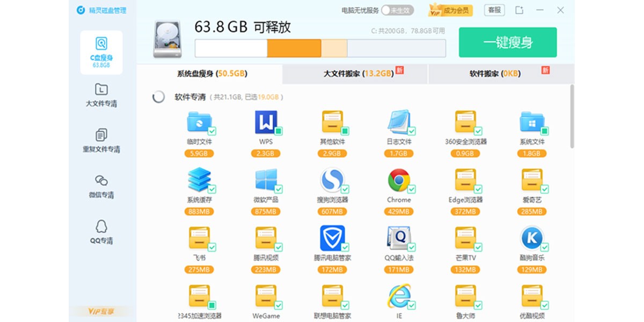Click the 一键瘦身 button
The image size is (644, 322).
pyautogui.click(x=508, y=42)
